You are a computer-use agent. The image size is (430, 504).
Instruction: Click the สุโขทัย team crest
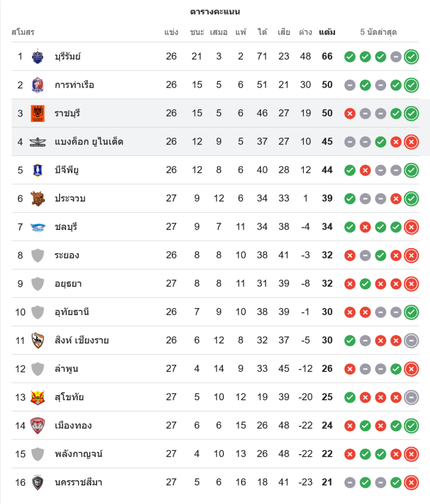pos(38,397)
